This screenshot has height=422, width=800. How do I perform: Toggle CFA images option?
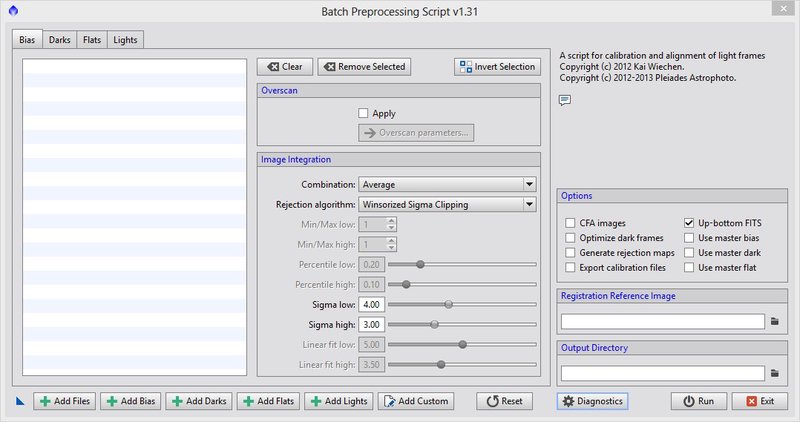pos(570,223)
